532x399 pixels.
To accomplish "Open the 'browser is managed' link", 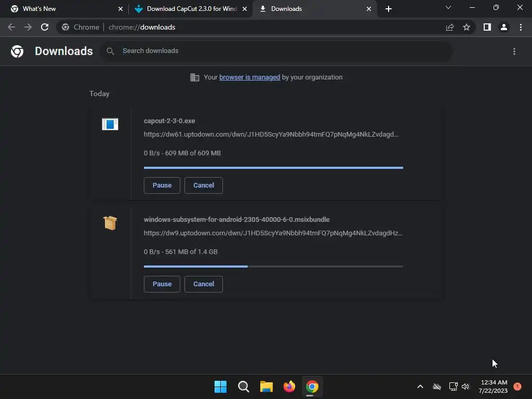I will click(250, 77).
